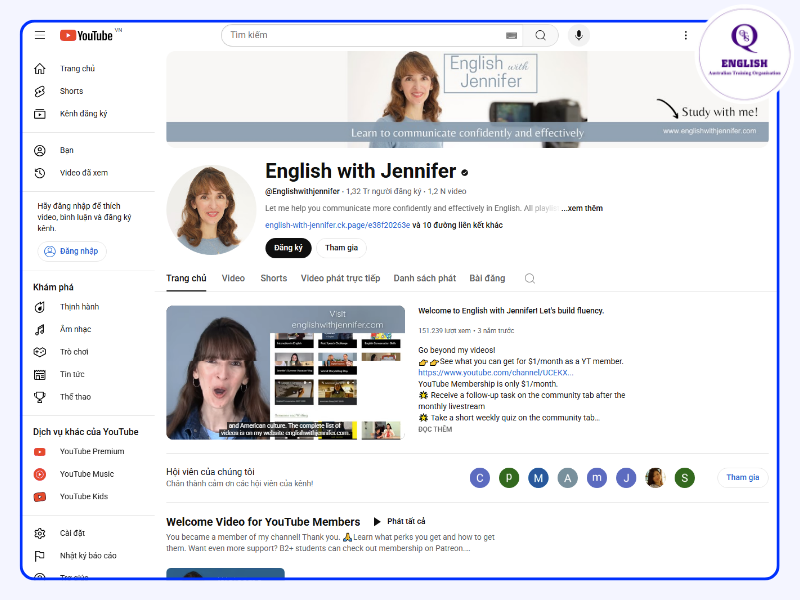This screenshot has width=800, height=600.
Task: Open Video phát trực tiếp tab
Action: 340,278
